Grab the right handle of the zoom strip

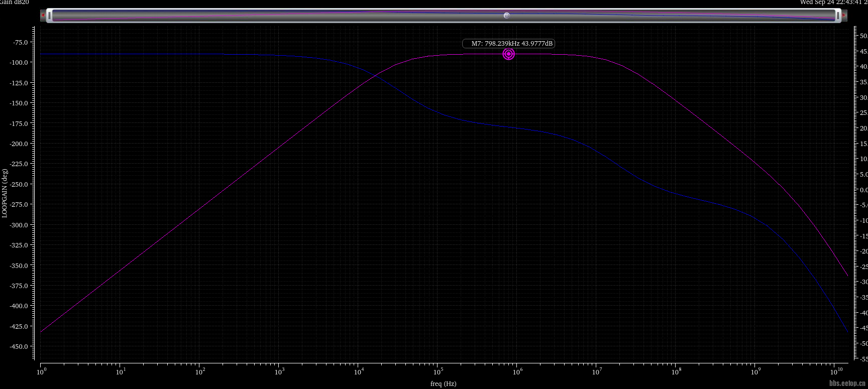point(838,16)
